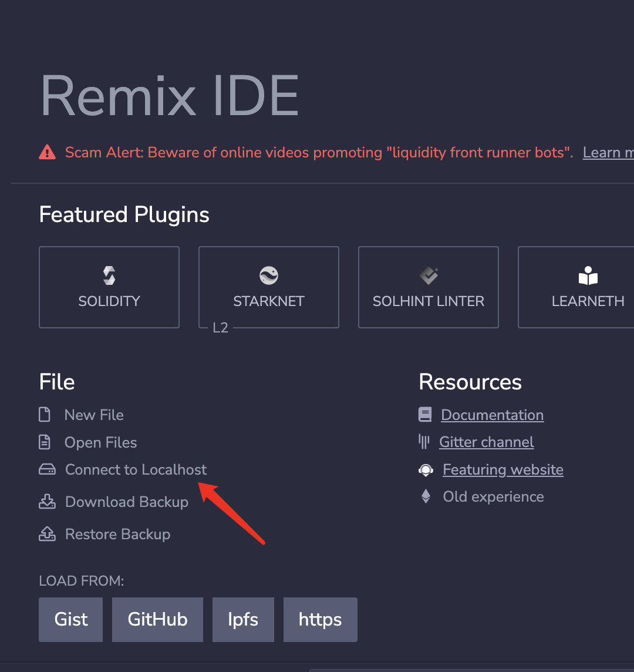The height and width of the screenshot is (672, 634).
Task: Click the scam alert warning triangle
Action: pyautogui.click(x=47, y=152)
